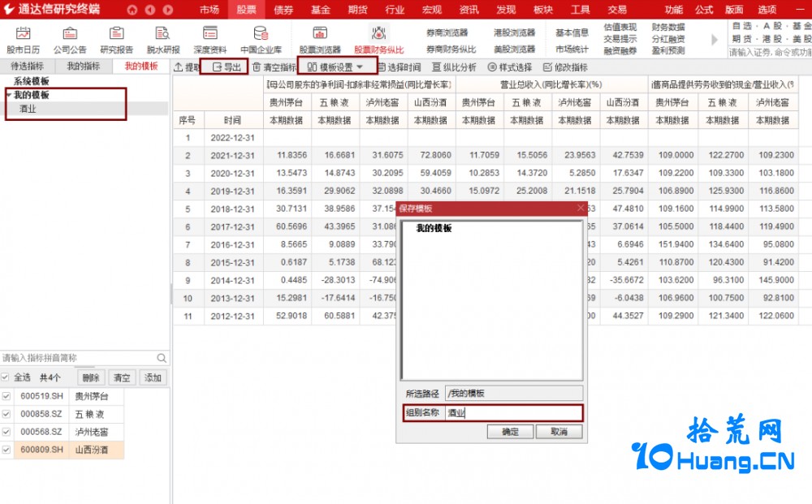Toggle the 全选 checkbox
Viewport: 812px width, 504px height.
(x=5, y=377)
